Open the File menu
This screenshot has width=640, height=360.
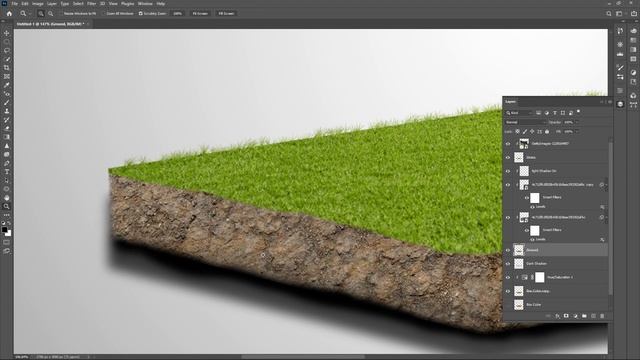tap(15, 4)
